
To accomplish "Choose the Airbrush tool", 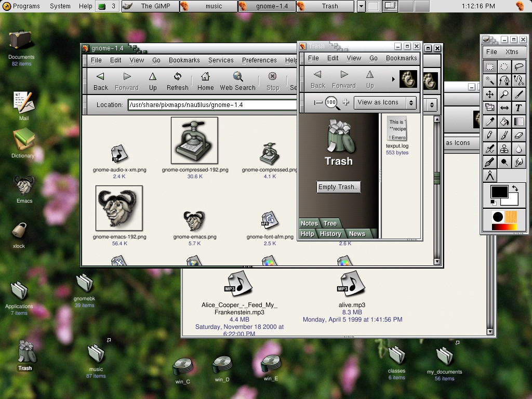I will click(x=489, y=148).
